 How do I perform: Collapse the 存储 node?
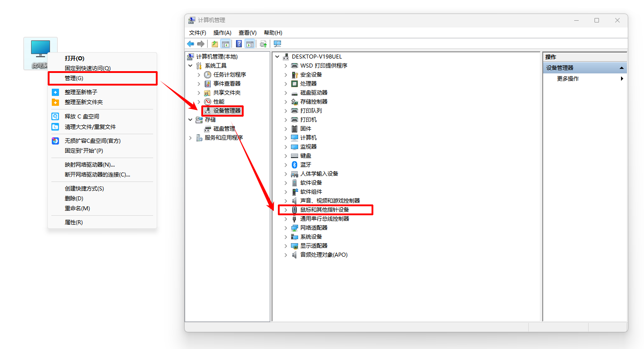point(190,119)
